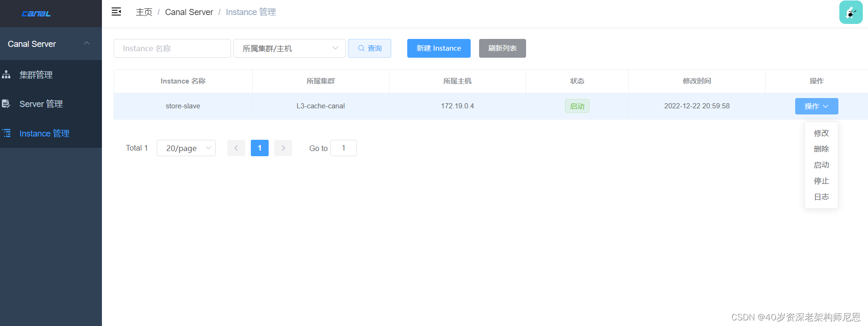Click the search magnifier icon in 查询

pyautogui.click(x=361, y=48)
